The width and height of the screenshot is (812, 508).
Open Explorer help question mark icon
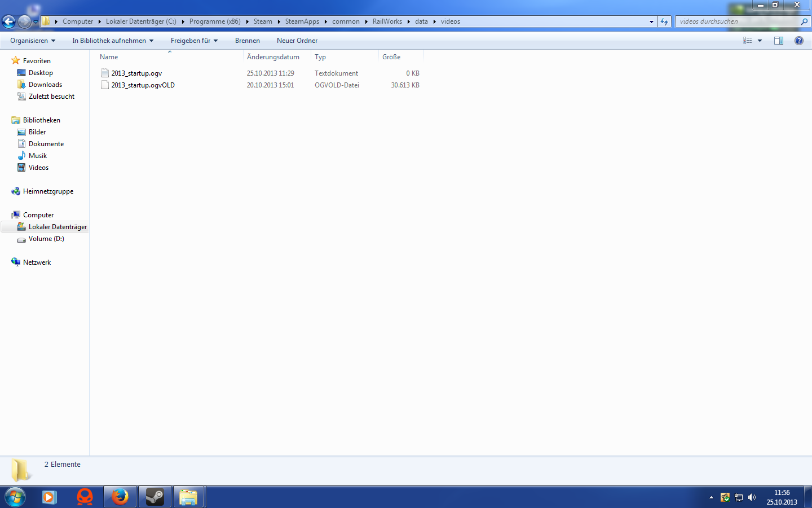pos(799,41)
